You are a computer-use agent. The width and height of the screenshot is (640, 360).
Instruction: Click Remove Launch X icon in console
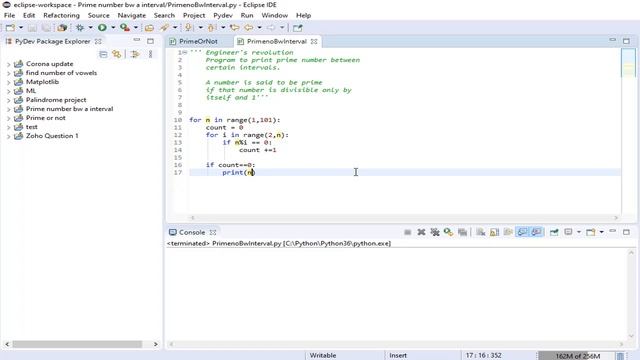click(x=421, y=232)
